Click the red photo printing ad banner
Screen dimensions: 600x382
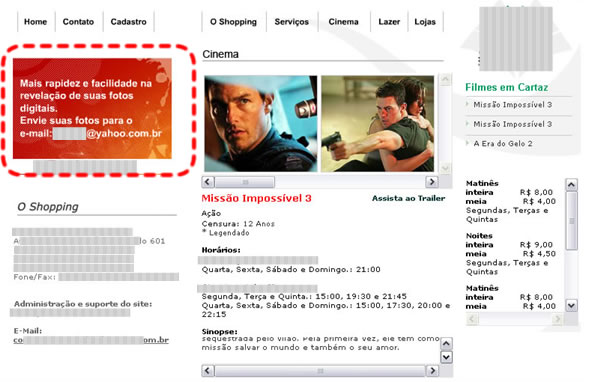[92, 108]
